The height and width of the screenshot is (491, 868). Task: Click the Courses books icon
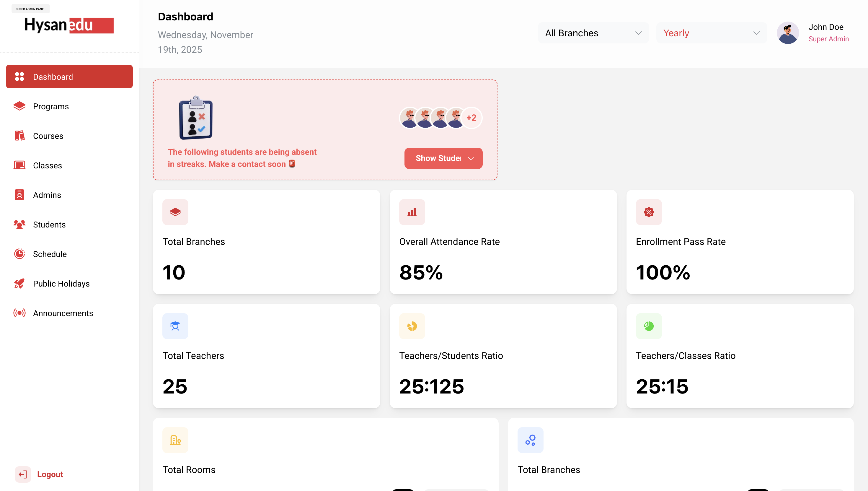click(19, 136)
